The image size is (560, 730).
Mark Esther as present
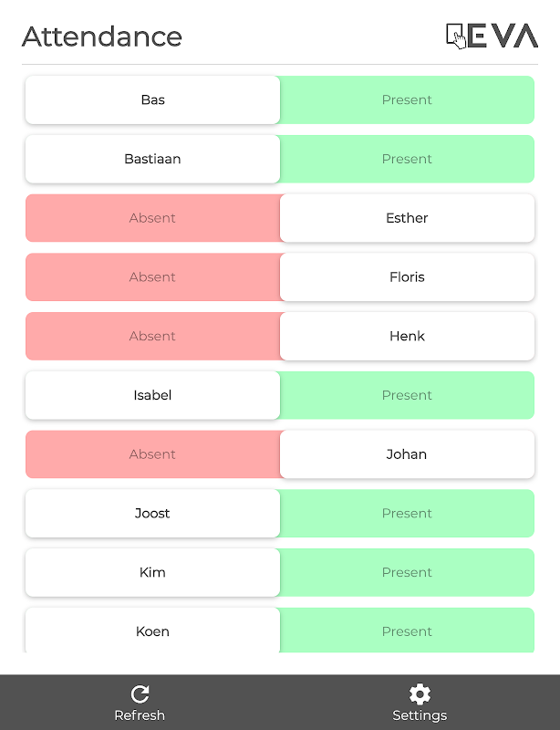407,218
